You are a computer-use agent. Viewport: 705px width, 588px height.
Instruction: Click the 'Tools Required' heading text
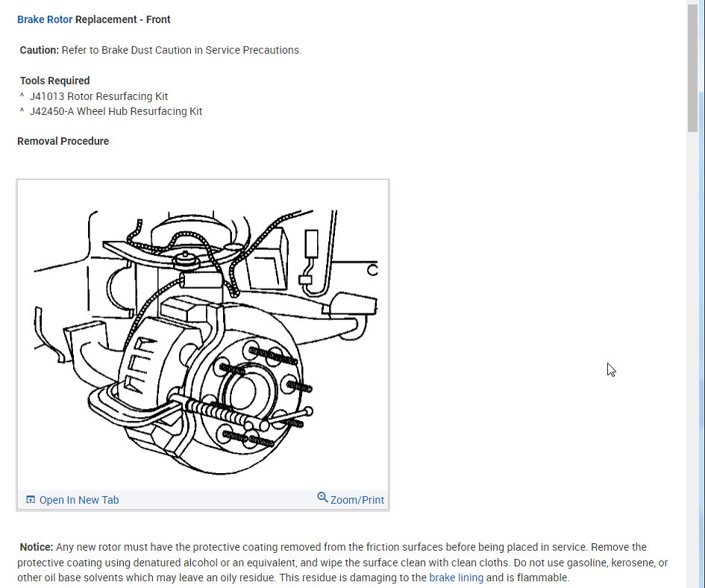(x=55, y=81)
